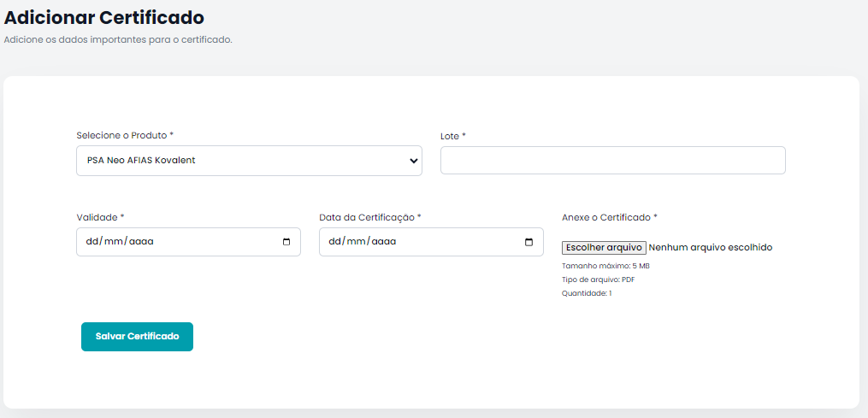Screen dimensions: 868x418
Task: Click the Data da Certificação label
Action: (369, 217)
